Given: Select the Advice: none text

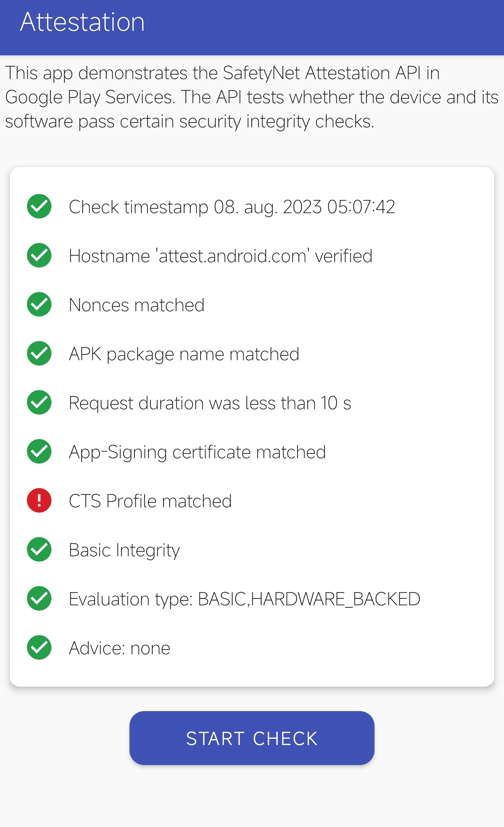Looking at the screenshot, I should coord(120,648).
